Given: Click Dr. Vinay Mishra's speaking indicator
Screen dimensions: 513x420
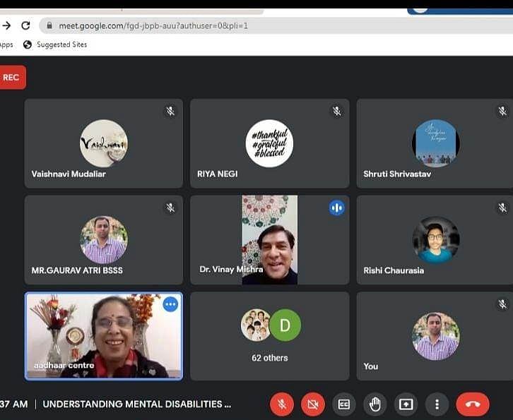Looking at the screenshot, I should point(336,208).
